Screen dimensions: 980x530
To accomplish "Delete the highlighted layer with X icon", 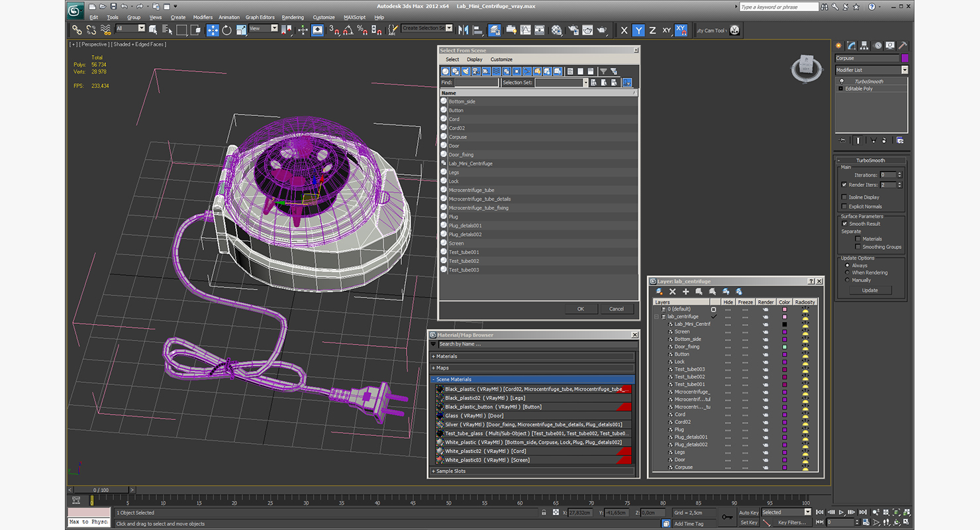I will pos(672,291).
